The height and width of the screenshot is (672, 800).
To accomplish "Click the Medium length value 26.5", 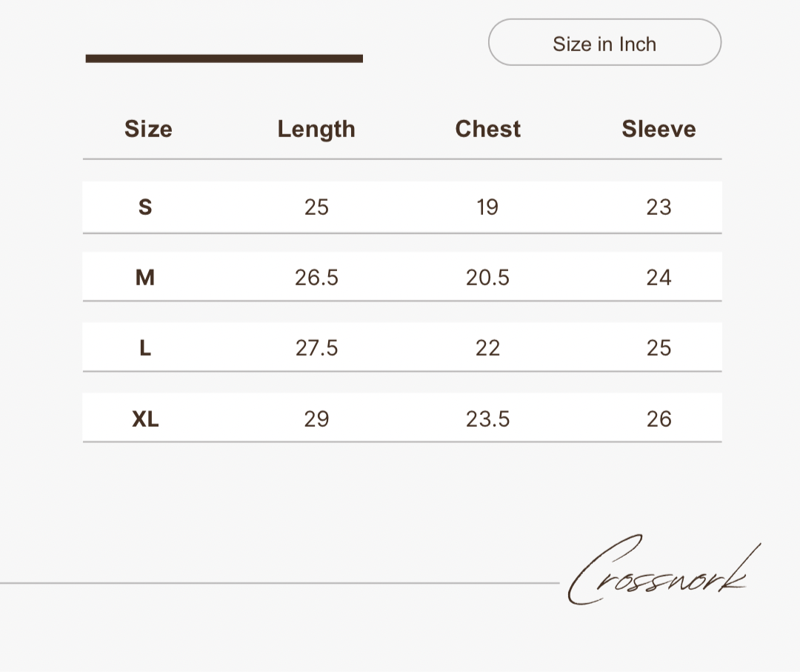I will pos(316,277).
